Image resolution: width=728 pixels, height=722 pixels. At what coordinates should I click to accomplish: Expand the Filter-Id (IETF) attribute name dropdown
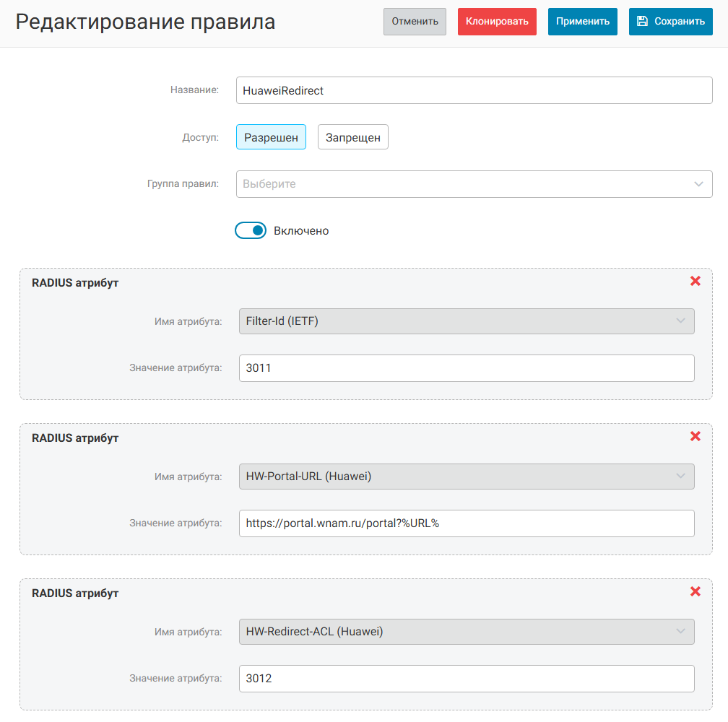click(466, 321)
